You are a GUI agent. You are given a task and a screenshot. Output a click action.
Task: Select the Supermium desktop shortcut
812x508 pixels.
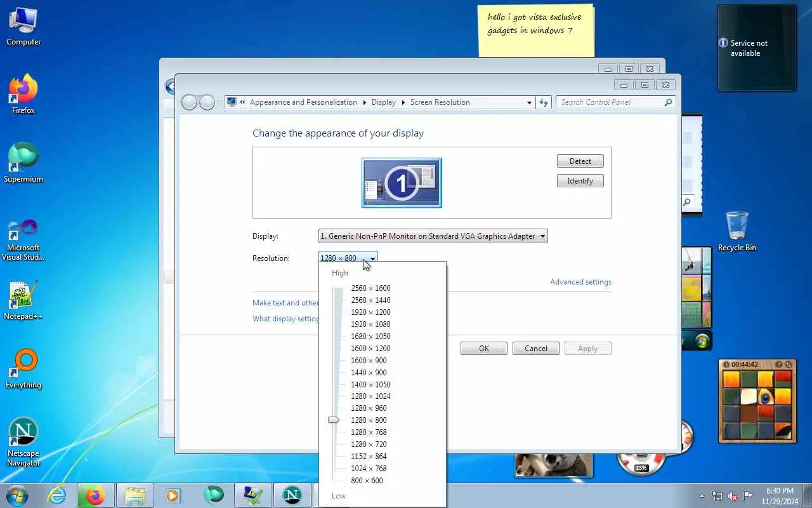23,163
